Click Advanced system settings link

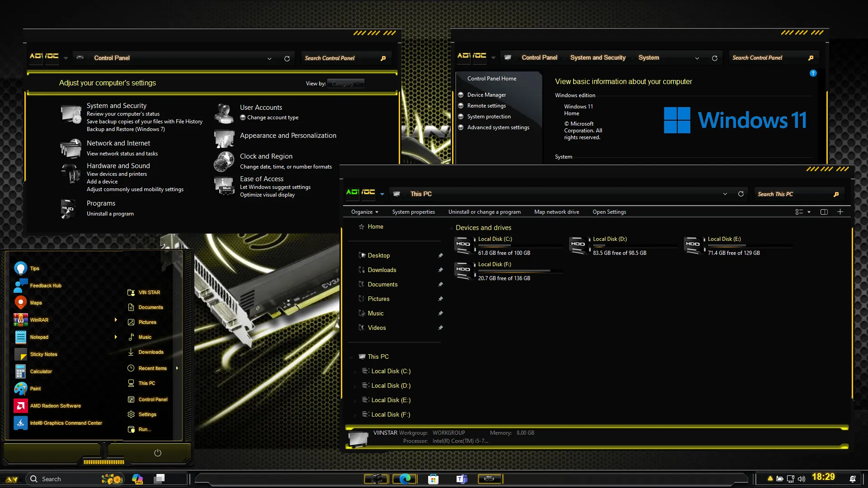[x=498, y=127]
